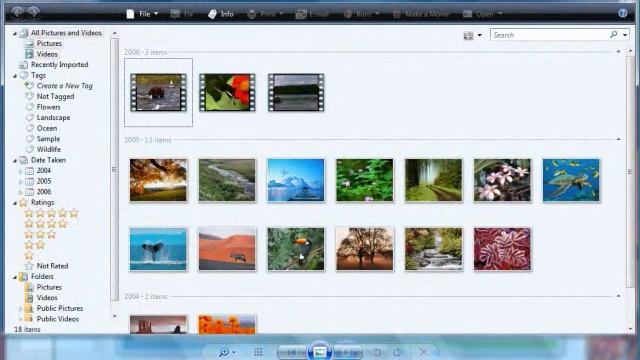Viewport: 640px width, 360px height.
Task: Click Create a New Tag
Action: click(64, 86)
